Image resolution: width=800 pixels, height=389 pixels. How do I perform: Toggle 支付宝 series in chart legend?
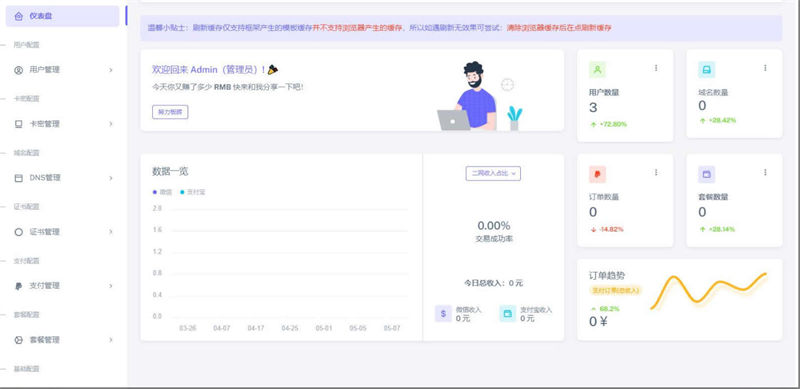(x=192, y=192)
